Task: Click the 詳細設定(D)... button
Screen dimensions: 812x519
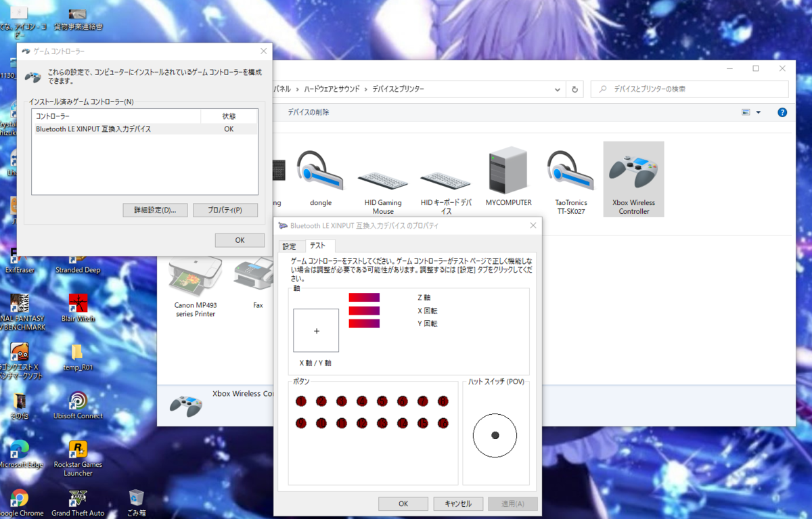Action: (x=155, y=210)
